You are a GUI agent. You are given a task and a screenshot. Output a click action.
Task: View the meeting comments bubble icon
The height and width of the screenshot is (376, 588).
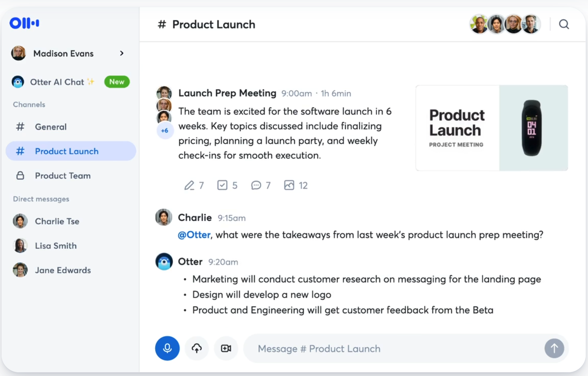pyautogui.click(x=256, y=185)
